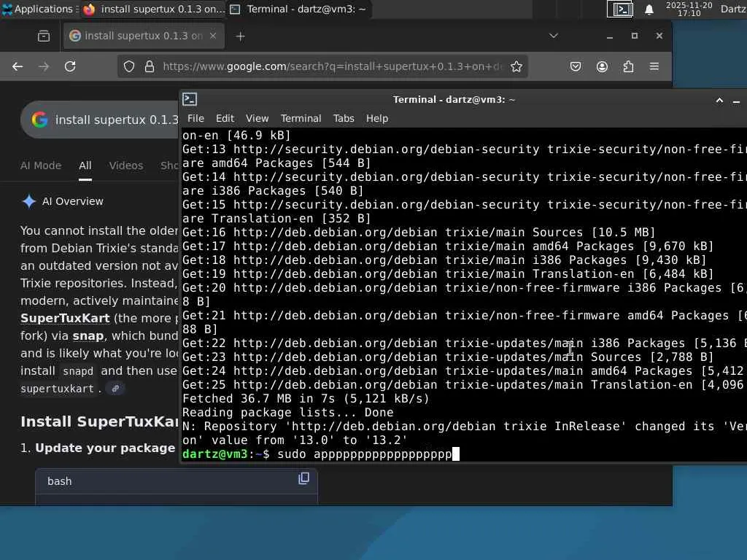Screen dimensions: 747x560
Task: Follow the 'snap' link in the AI Overview
Action: (x=88, y=335)
